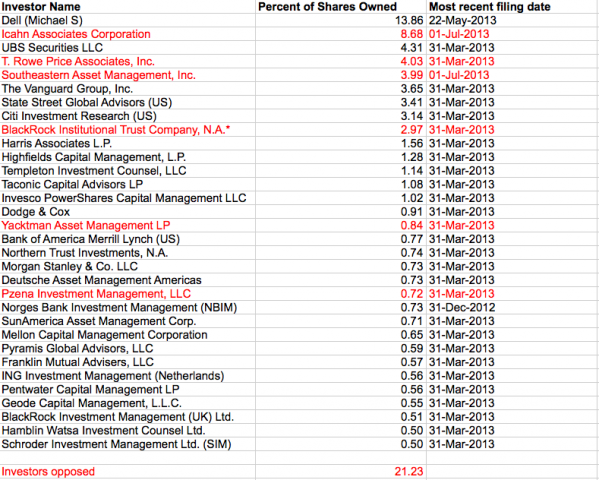The image size is (599, 480).
Task: Select the Dell (Michael S) cell
Action: (x=128, y=20)
